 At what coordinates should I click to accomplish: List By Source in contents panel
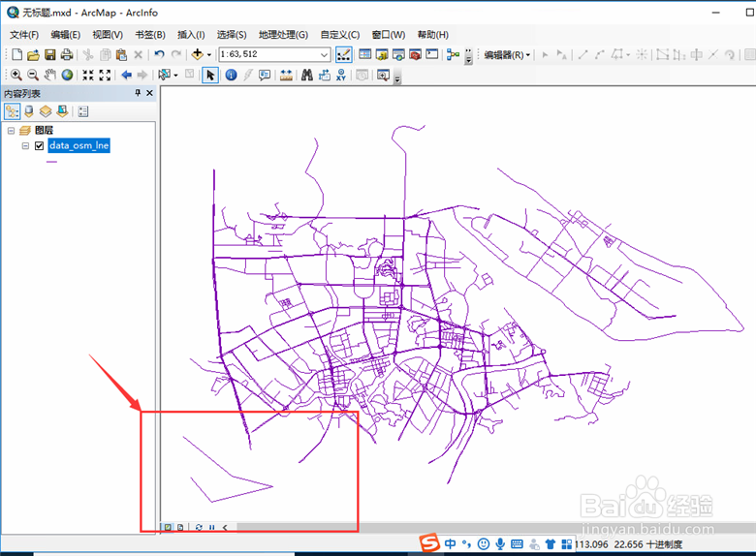click(29, 111)
